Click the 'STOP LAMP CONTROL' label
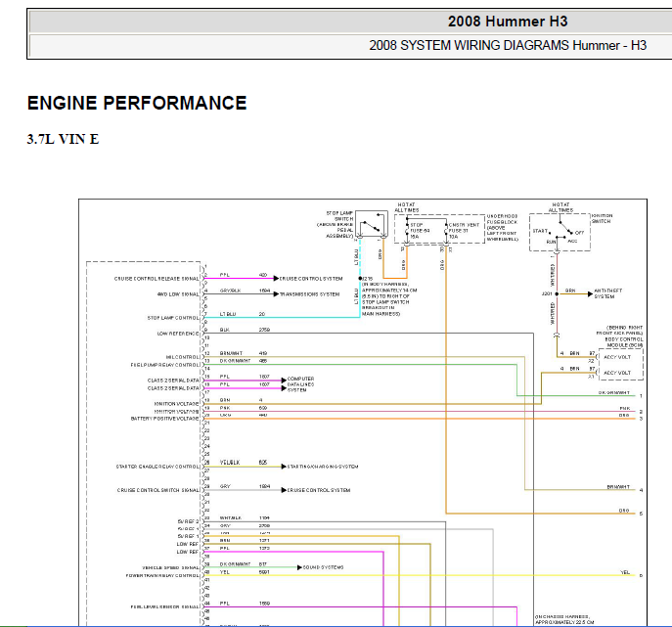Image resolution: width=672 pixels, height=627 pixels. [173, 318]
